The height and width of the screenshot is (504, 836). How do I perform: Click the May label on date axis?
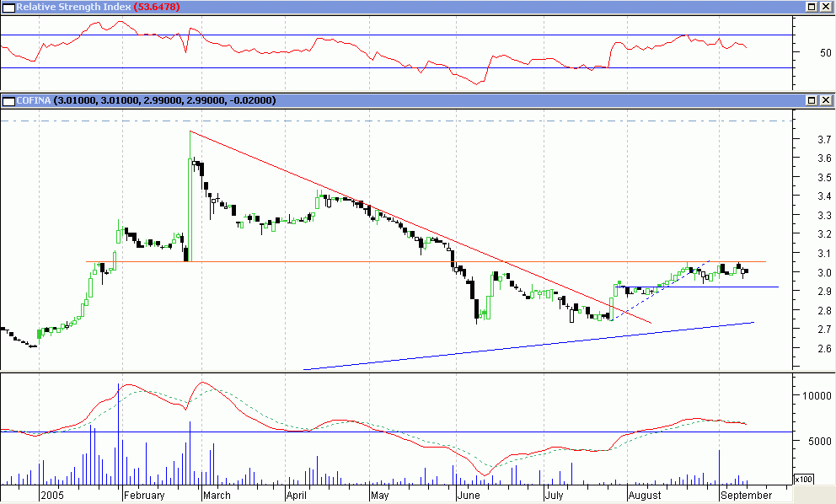pos(379,496)
